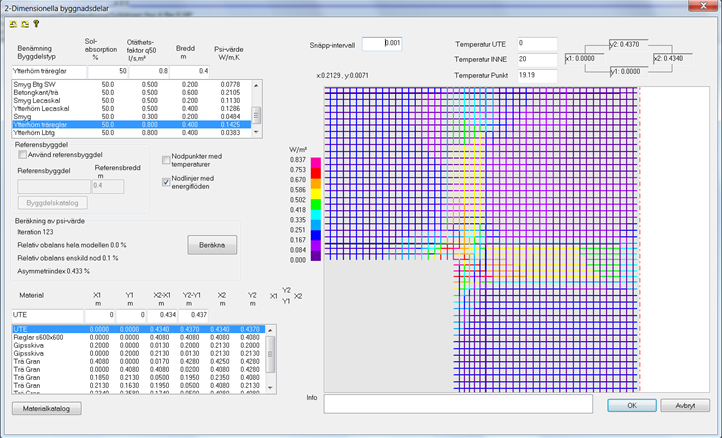Viewport: 722px width, 438px height.
Task: Click the x1: 0.0000 coordinate box
Action: (x=584, y=58)
